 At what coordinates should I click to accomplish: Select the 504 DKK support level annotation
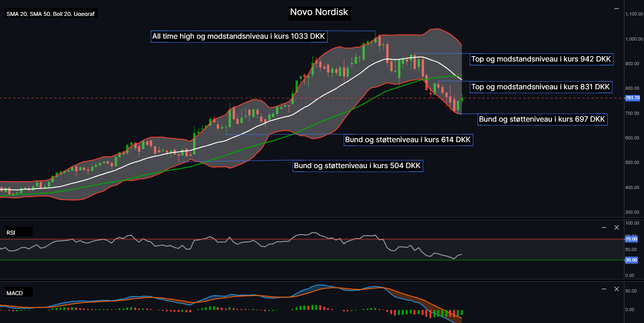click(x=358, y=166)
